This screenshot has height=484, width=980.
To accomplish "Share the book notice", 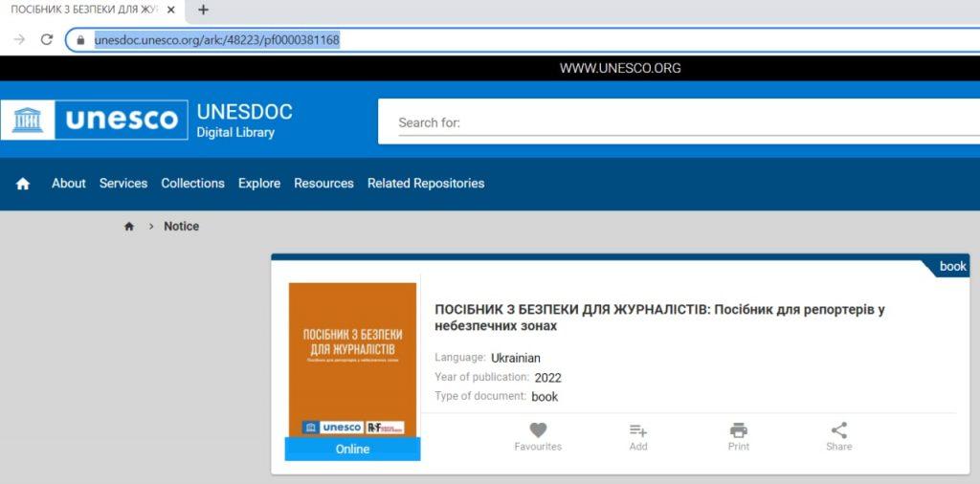I will (838, 437).
